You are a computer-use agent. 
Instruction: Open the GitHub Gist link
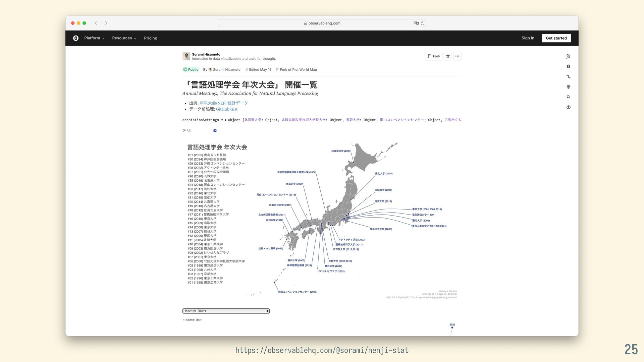point(227,109)
